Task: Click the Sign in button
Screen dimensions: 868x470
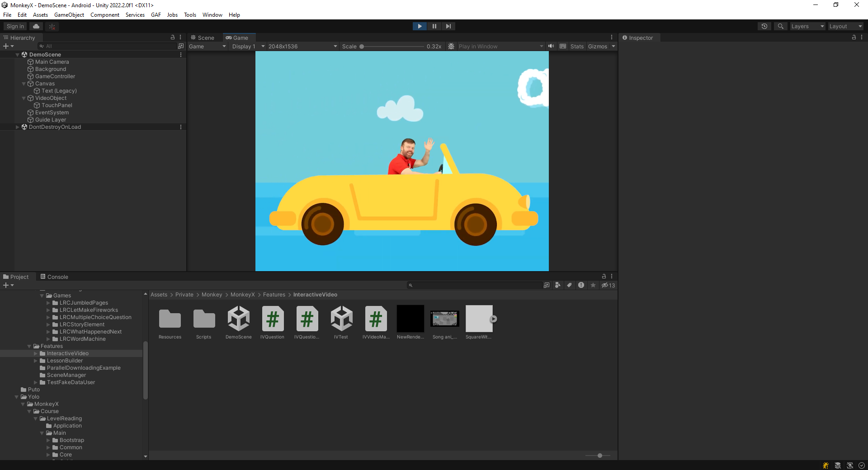Action: 15,26
